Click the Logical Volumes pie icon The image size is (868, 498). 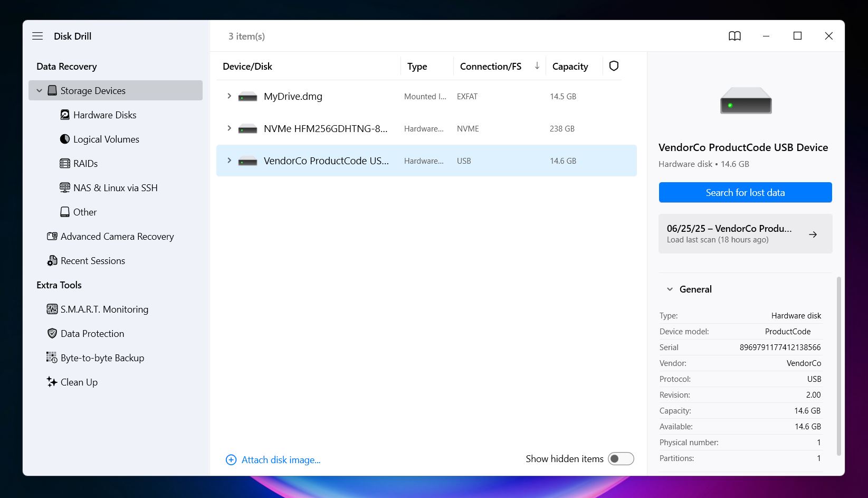click(x=65, y=139)
